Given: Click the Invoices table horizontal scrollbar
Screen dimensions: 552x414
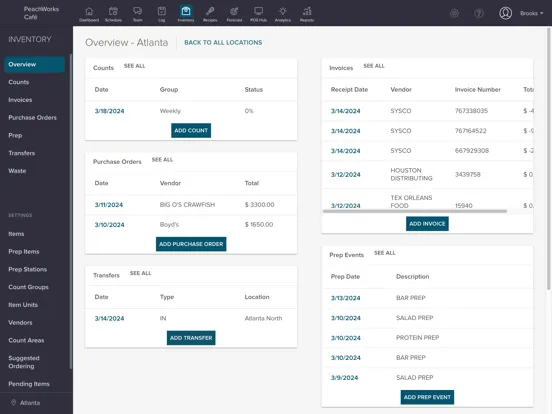Looking at the screenshot, I should (415, 211).
